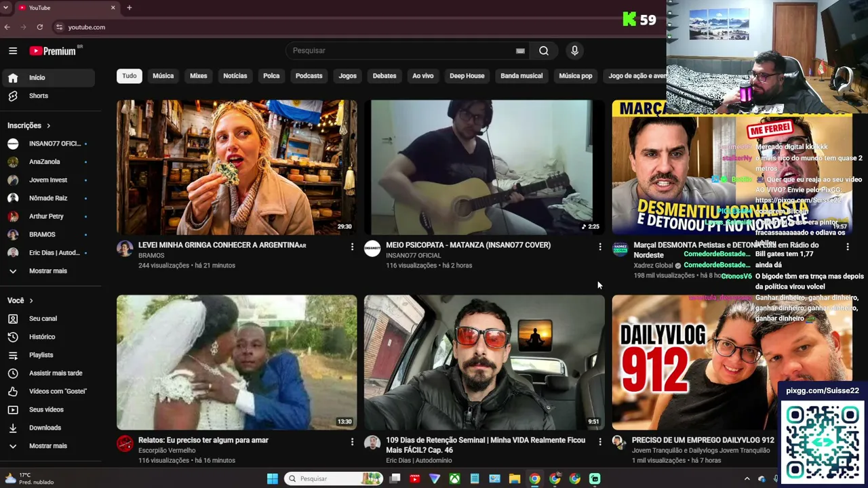Select the Mixes filter chip

click(x=199, y=76)
